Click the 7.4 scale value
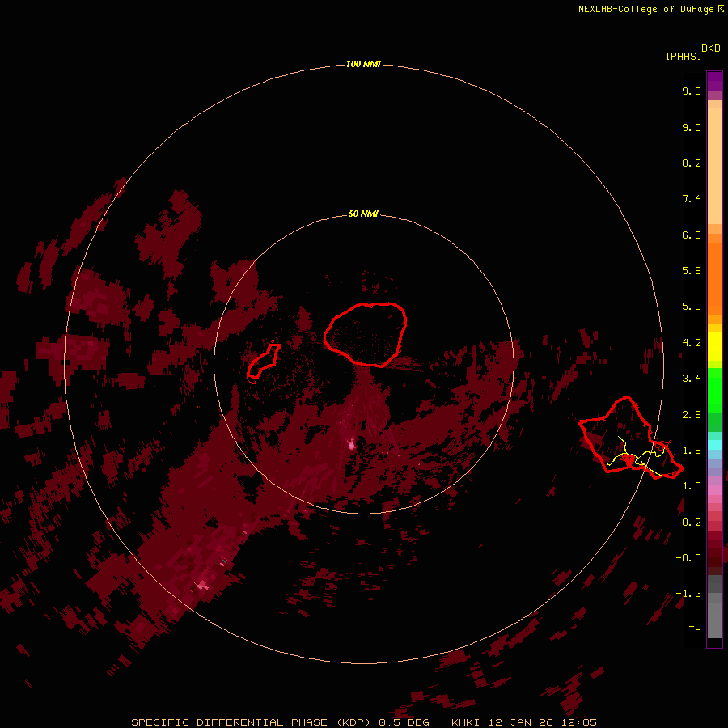This screenshot has height=728, width=728. click(x=692, y=199)
